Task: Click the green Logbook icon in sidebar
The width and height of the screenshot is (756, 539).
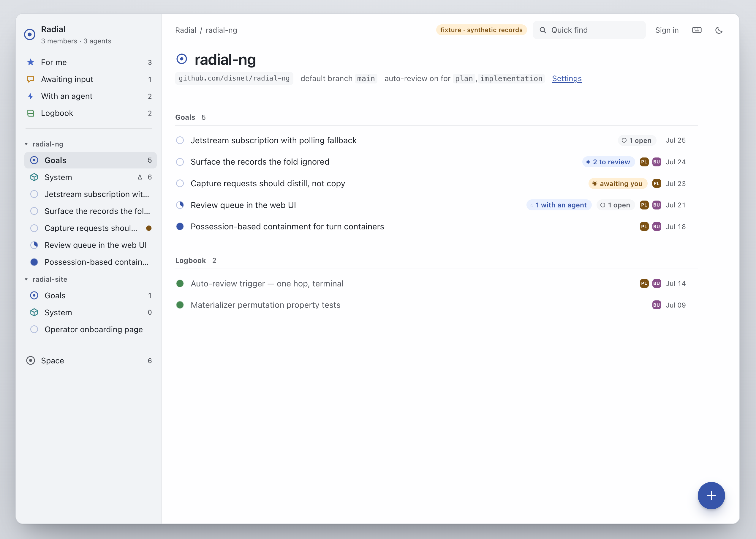Action: 31,113
